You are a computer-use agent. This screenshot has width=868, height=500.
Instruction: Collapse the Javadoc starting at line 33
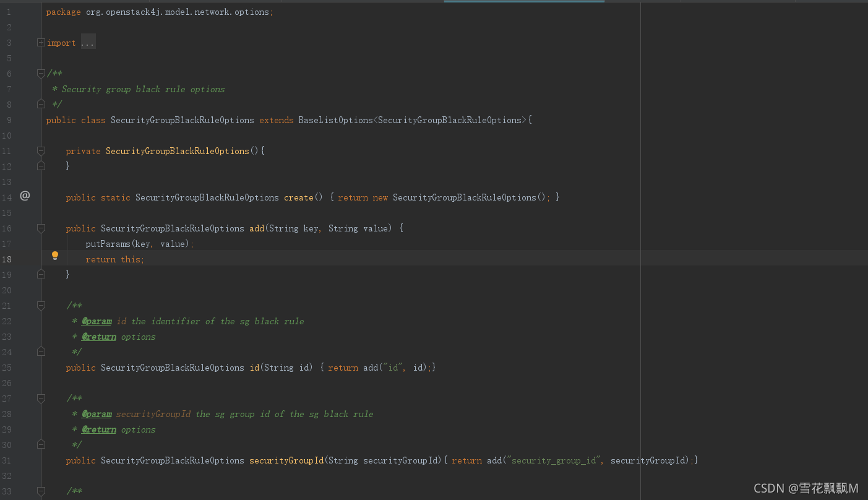pyautogui.click(x=41, y=491)
